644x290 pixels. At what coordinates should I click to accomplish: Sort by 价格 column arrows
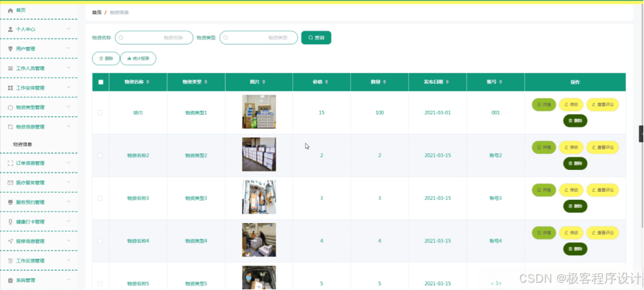327,82
